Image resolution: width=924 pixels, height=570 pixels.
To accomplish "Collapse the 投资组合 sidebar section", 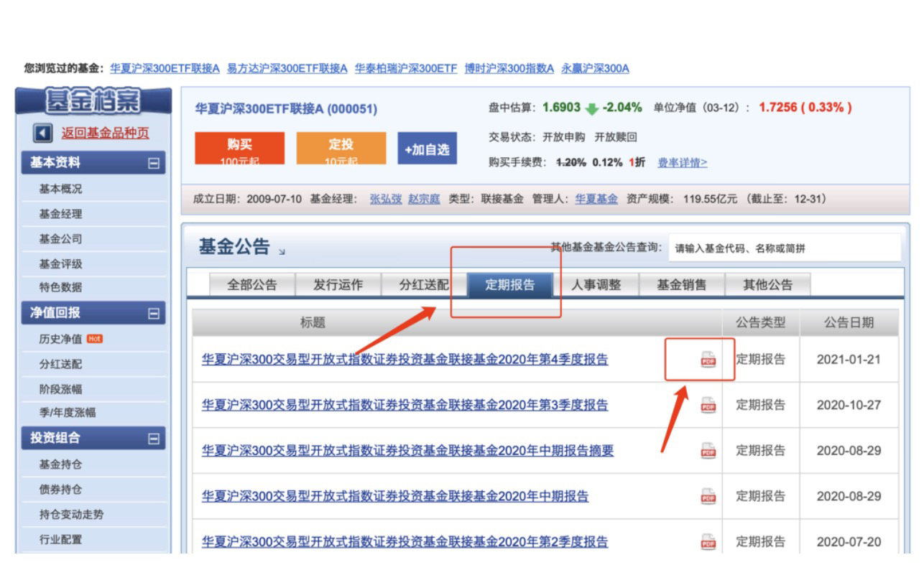I will pyautogui.click(x=152, y=439).
